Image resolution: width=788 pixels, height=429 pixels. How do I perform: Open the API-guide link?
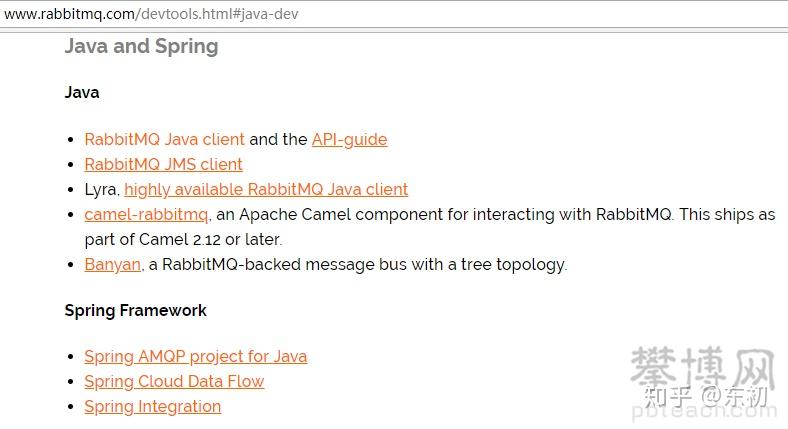(349, 140)
